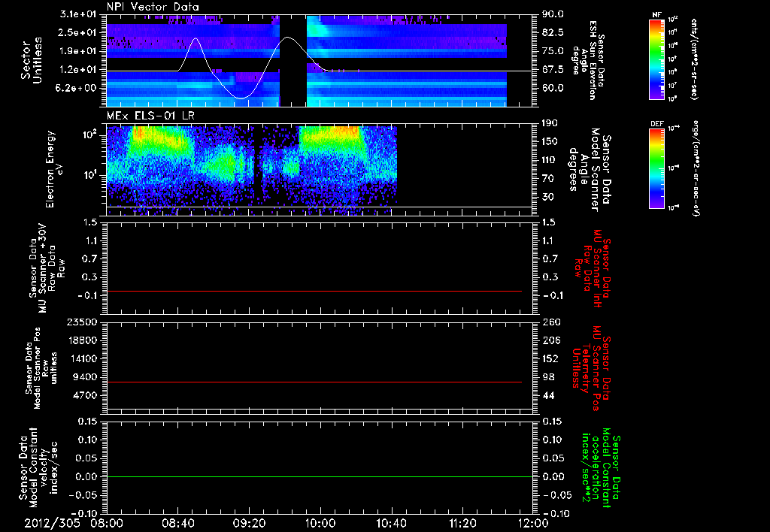Click the 190 scanner angle tick label
Viewport: 770px width, 532px height.
pyautogui.click(x=550, y=123)
